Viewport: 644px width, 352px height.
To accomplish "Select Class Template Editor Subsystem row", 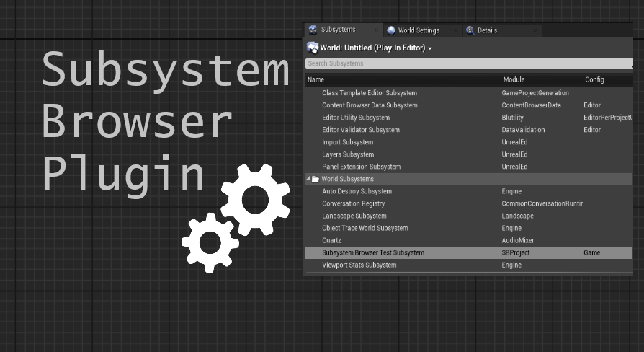I will pyautogui.click(x=469, y=93).
